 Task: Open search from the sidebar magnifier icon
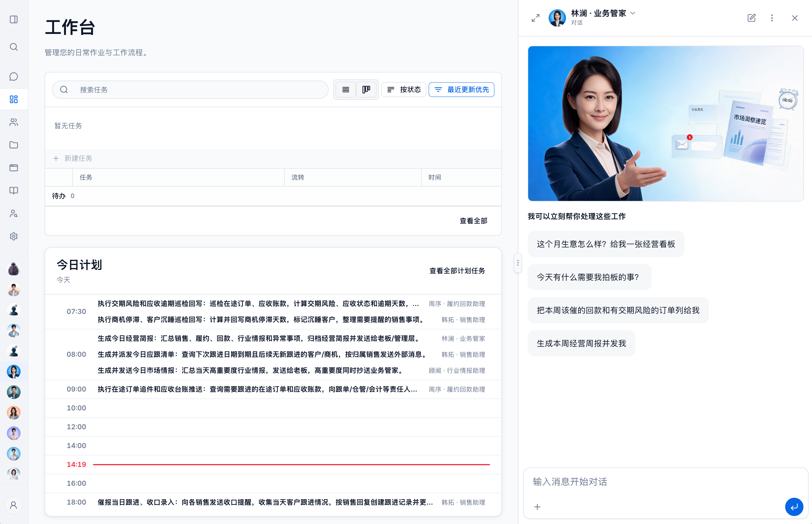[14, 47]
